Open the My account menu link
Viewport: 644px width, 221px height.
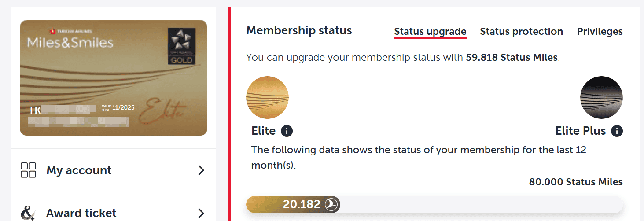pyautogui.click(x=79, y=170)
